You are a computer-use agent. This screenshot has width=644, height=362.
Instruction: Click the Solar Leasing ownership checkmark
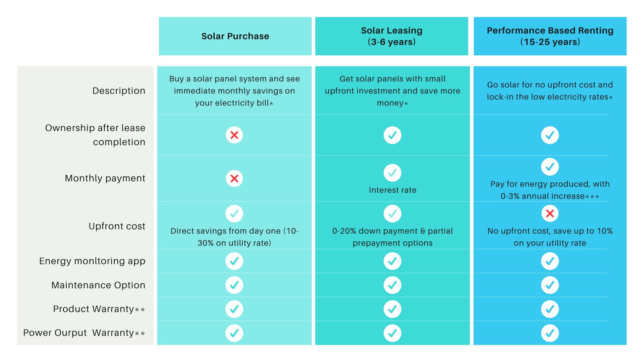(392, 135)
